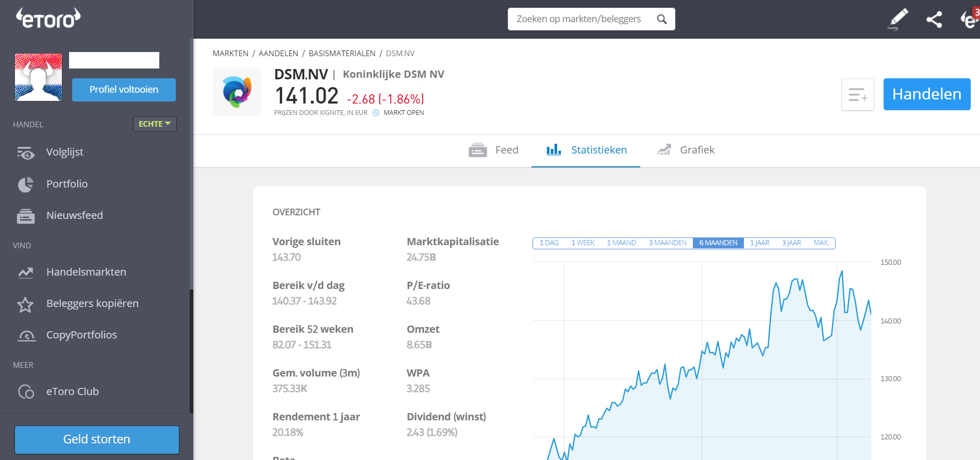Open Nieuwsfeed in the sidebar
The width and height of the screenshot is (980, 460).
coord(75,215)
